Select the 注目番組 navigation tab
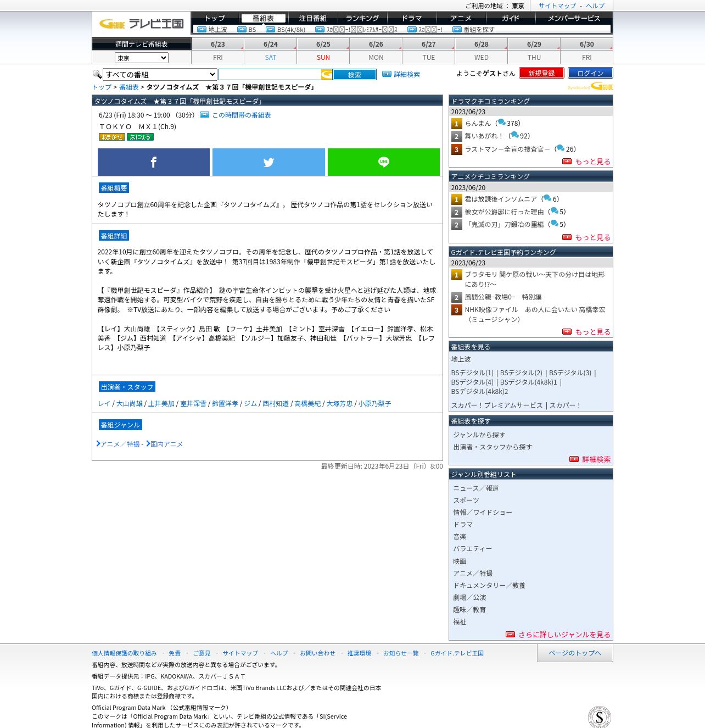The width and height of the screenshot is (705, 728). (313, 18)
